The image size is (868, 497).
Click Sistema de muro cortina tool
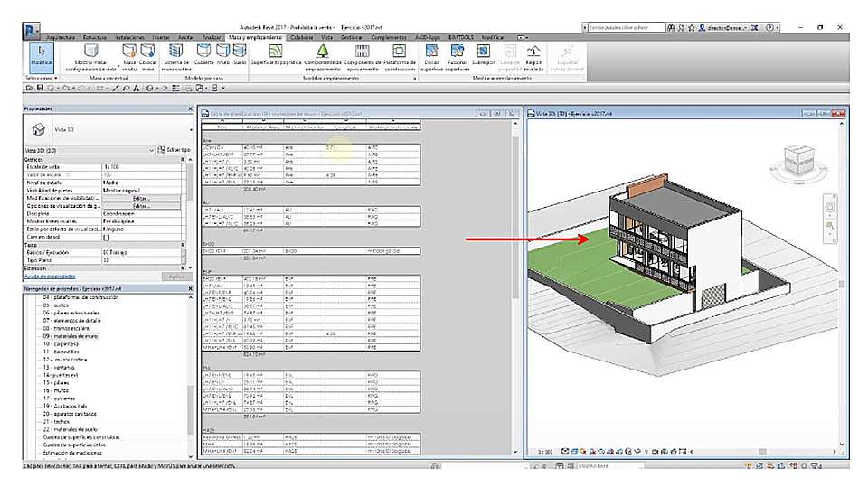(176, 58)
